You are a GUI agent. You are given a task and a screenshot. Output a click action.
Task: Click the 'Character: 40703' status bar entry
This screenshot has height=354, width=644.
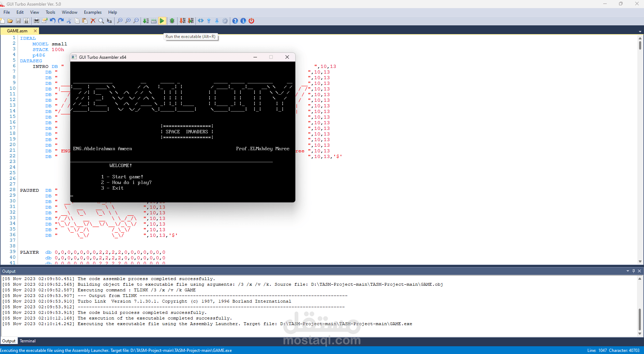624,350
